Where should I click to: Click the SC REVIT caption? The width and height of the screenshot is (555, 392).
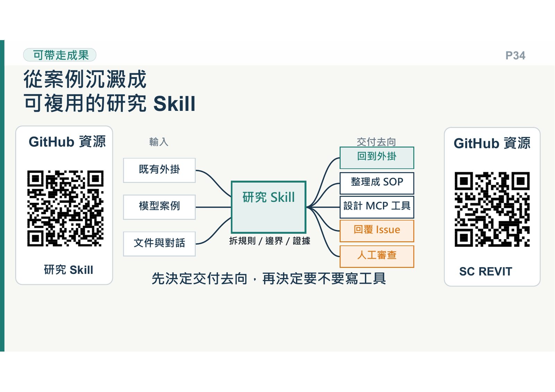tap(486, 271)
